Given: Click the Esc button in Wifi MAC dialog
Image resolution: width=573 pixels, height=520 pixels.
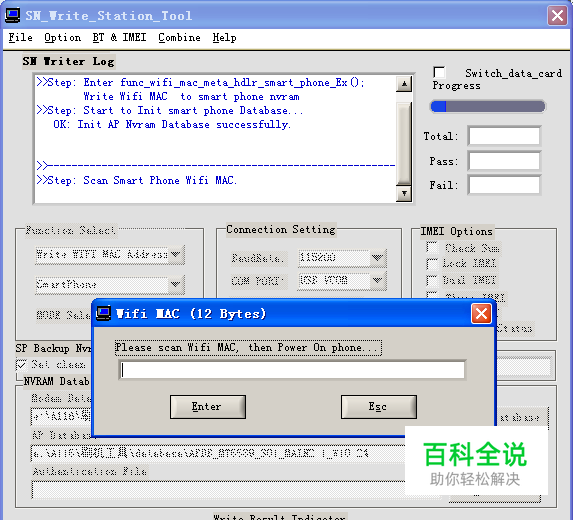Looking at the screenshot, I should point(379,407).
